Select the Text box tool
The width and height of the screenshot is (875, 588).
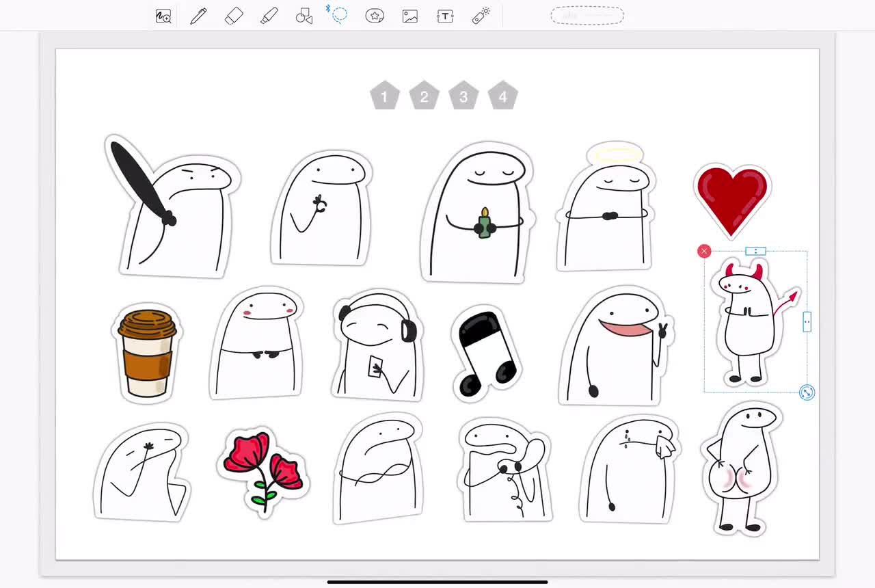(x=445, y=15)
